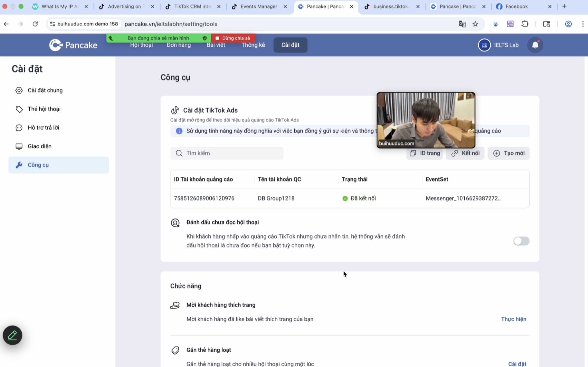
Task: Click Thực hiện link for page invites
Action: 514,319
